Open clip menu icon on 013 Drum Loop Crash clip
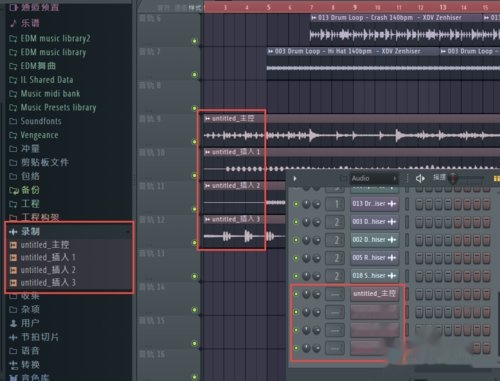Viewport: 500px width, 381px height. pyautogui.click(x=314, y=18)
